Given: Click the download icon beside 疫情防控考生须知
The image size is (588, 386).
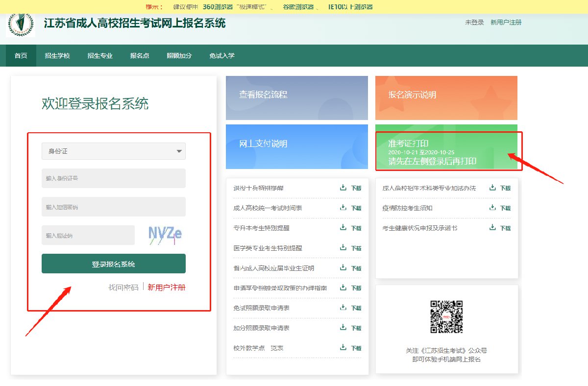Looking at the screenshot, I should coord(492,208).
